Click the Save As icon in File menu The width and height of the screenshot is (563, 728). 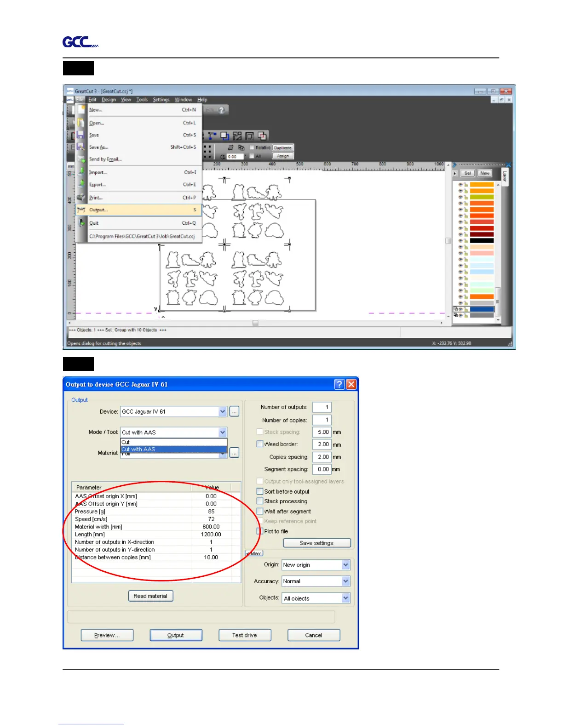(x=81, y=147)
